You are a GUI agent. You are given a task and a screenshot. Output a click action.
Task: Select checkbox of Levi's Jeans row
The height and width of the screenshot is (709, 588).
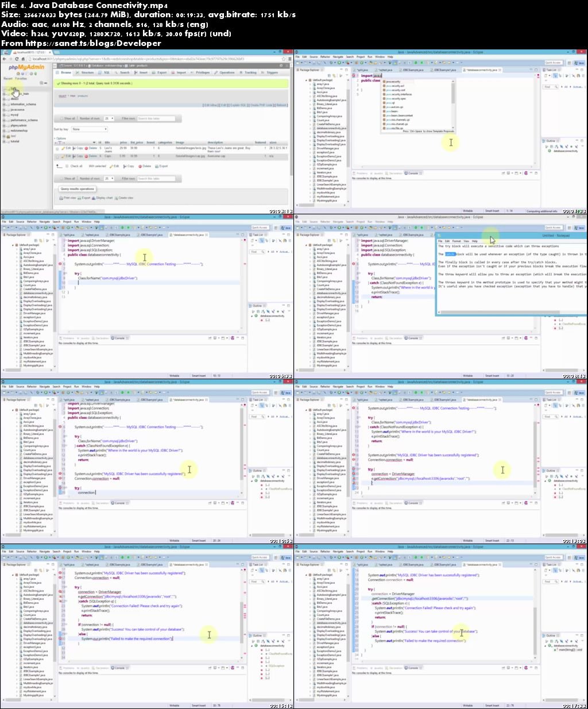pyautogui.click(x=57, y=149)
